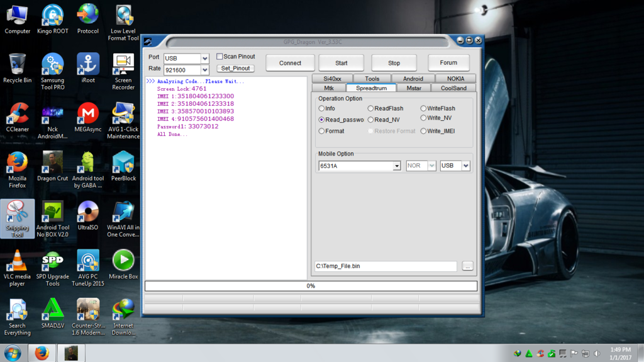The image size is (644, 362).
Task: Click Firefox icon in the taskbar
Action: click(42, 353)
